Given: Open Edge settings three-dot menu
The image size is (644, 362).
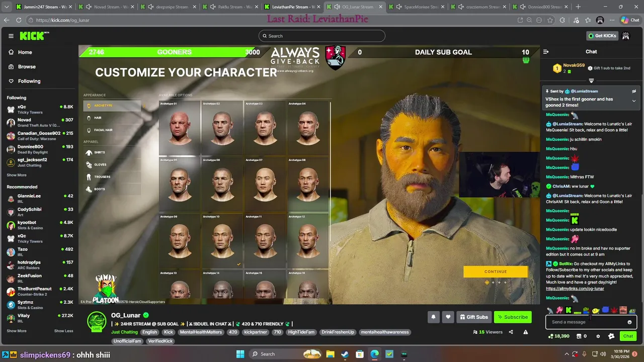Looking at the screenshot, I should point(612,20).
